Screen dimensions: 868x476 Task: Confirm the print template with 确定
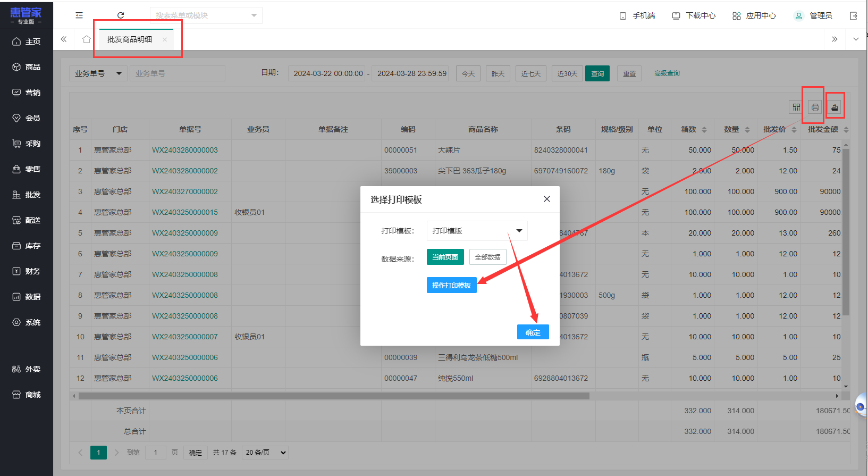(533, 332)
